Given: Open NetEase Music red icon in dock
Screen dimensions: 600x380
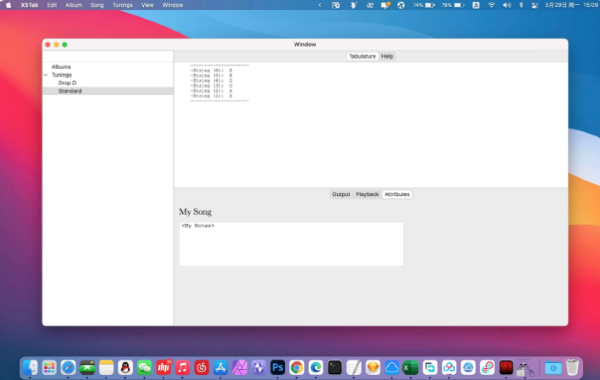Looking at the screenshot, I should [x=201, y=368].
